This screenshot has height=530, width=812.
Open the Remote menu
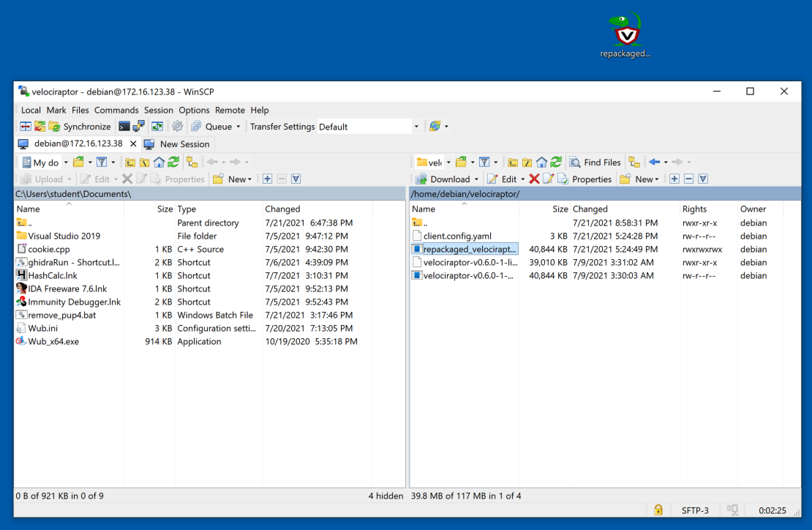point(230,110)
